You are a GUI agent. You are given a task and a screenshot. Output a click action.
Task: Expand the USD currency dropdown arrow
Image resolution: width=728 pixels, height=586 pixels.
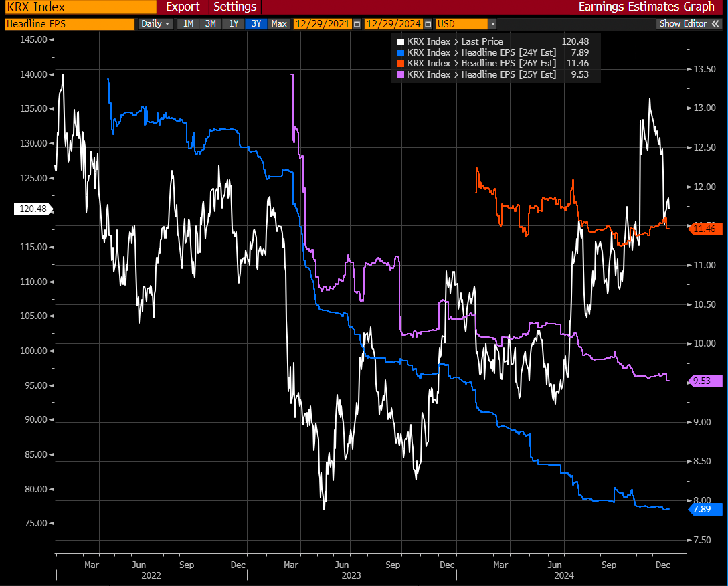[x=493, y=24]
